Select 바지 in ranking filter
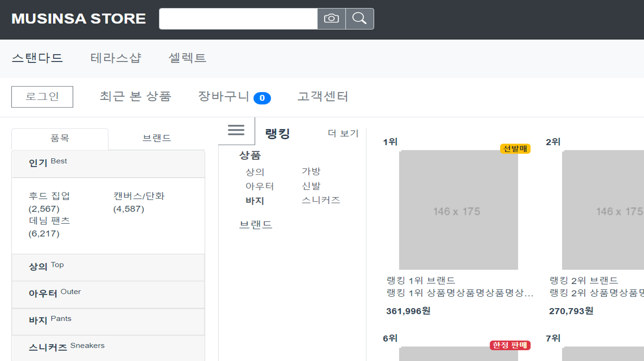The height and width of the screenshot is (361, 644). (255, 201)
